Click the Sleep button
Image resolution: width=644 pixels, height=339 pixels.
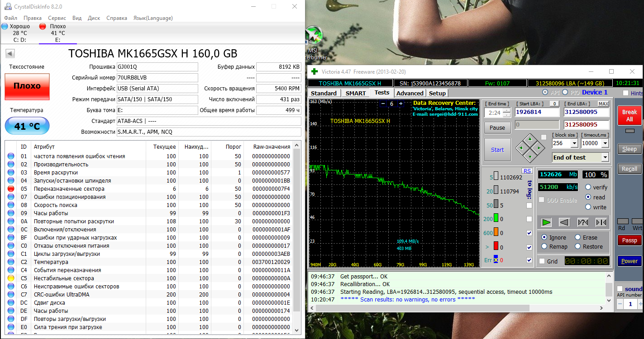click(629, 149)
